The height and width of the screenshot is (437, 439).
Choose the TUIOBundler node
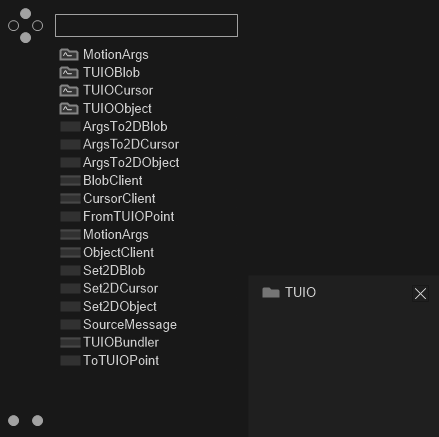tap(121, 343)
